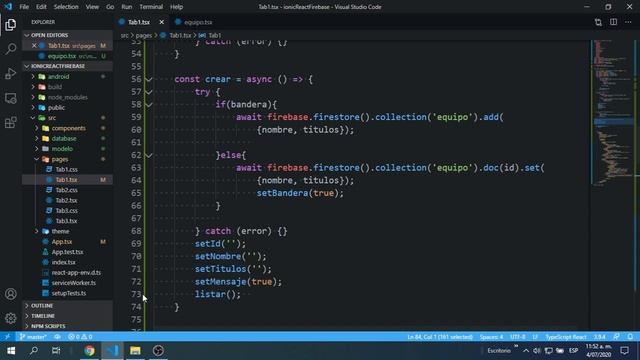Open the Windows Start menu
This screenshot has width=640, height=360.
11,351
